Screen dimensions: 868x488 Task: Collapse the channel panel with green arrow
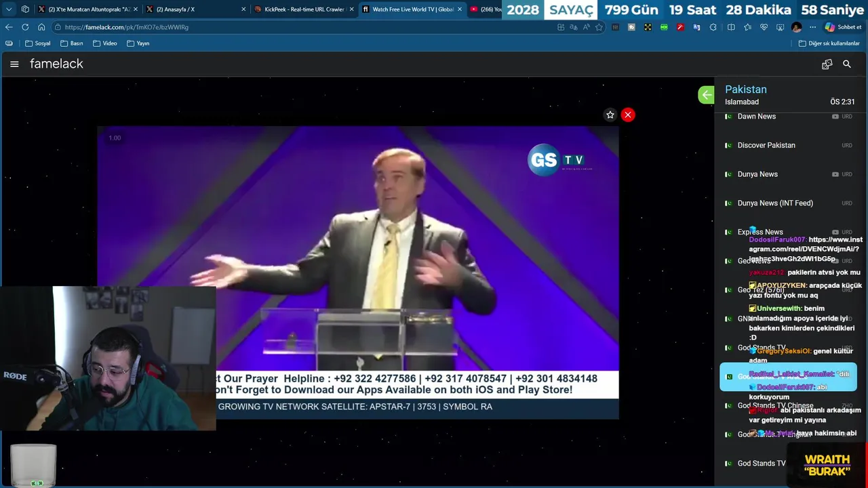(706, 95)
